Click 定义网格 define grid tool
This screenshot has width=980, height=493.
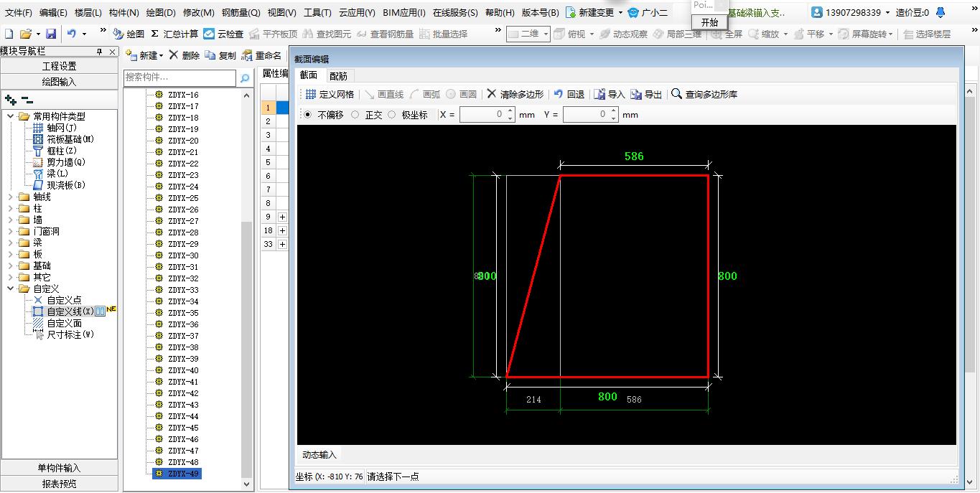(x=330, y=94)
